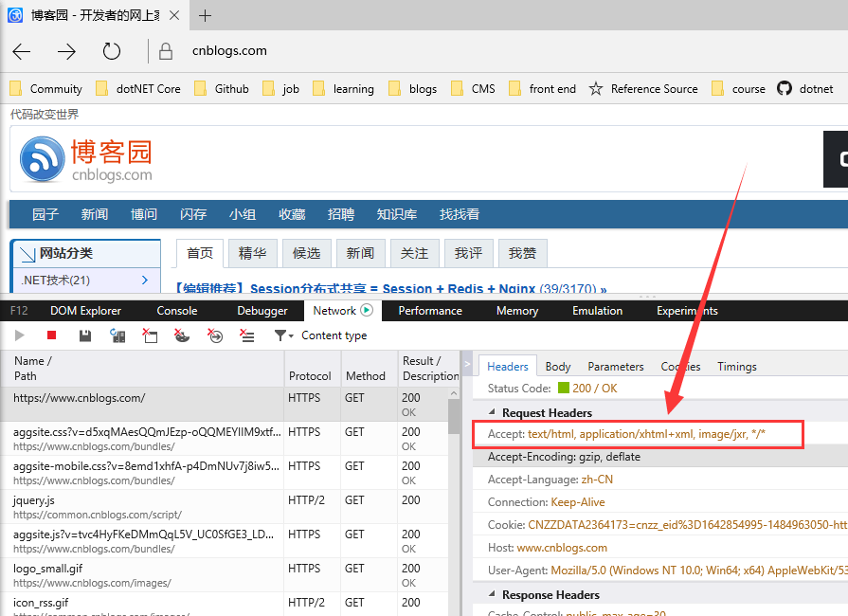Click the 招聘 navigation link
848x616 pixels.
341,214
